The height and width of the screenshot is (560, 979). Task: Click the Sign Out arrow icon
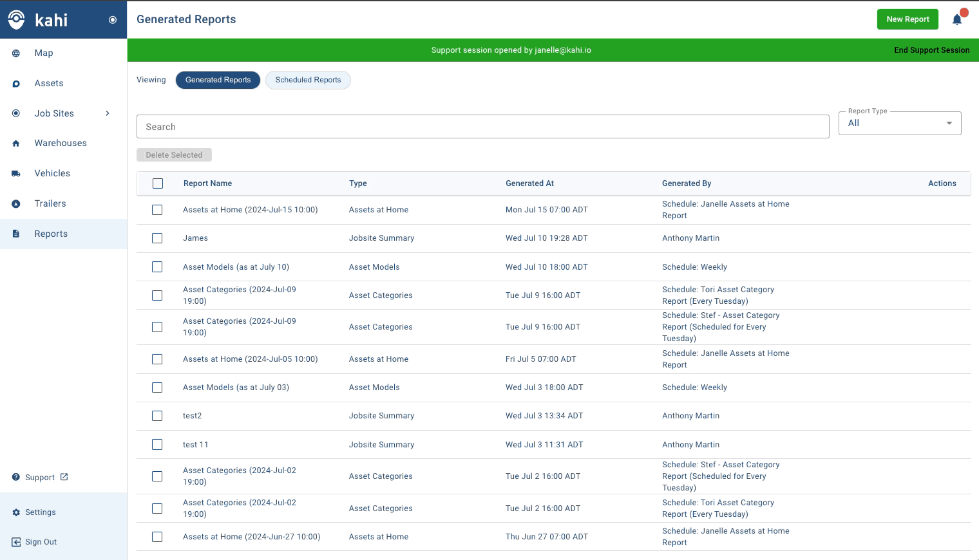tap(16, 542)
